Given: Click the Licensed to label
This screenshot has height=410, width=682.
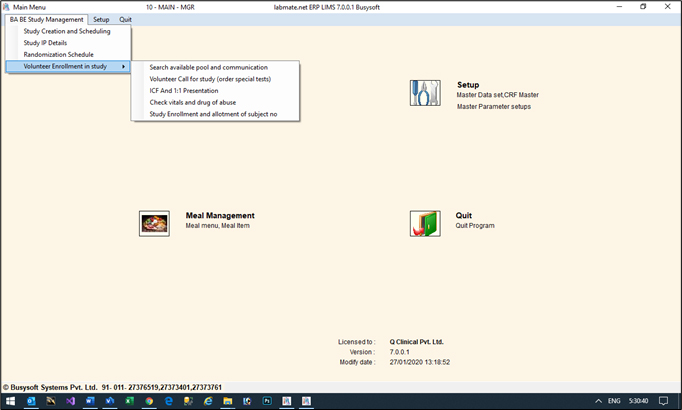Looking at the screenshot, I should (x=357, y=342).
